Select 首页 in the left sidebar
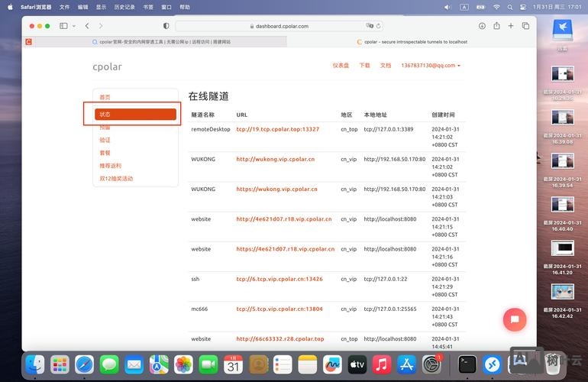 coord(105,97)
